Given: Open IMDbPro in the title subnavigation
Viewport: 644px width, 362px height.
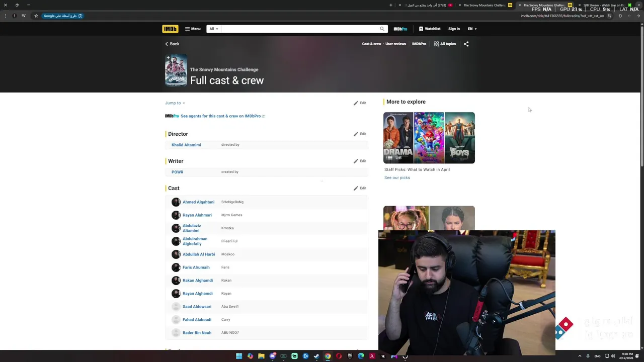Looking at the screenshot, I should [x=419, y=44].
